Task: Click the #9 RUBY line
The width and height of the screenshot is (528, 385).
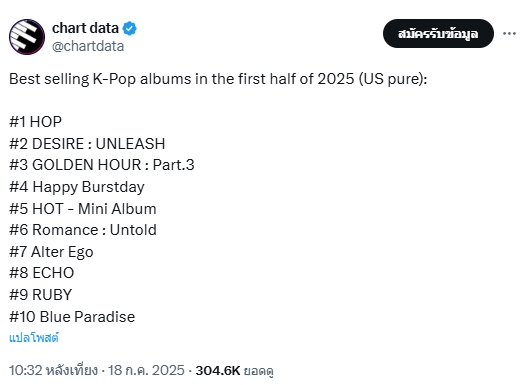Action: 41,295
